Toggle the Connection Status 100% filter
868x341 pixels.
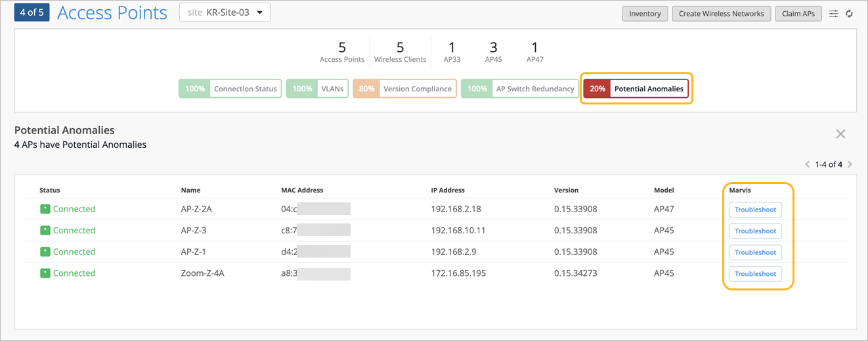click(230, 89)
